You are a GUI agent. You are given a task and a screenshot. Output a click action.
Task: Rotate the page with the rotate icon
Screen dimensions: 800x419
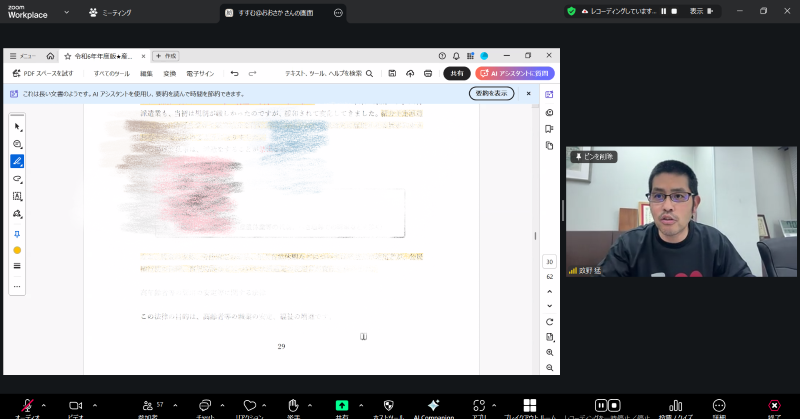coord(550,321)
